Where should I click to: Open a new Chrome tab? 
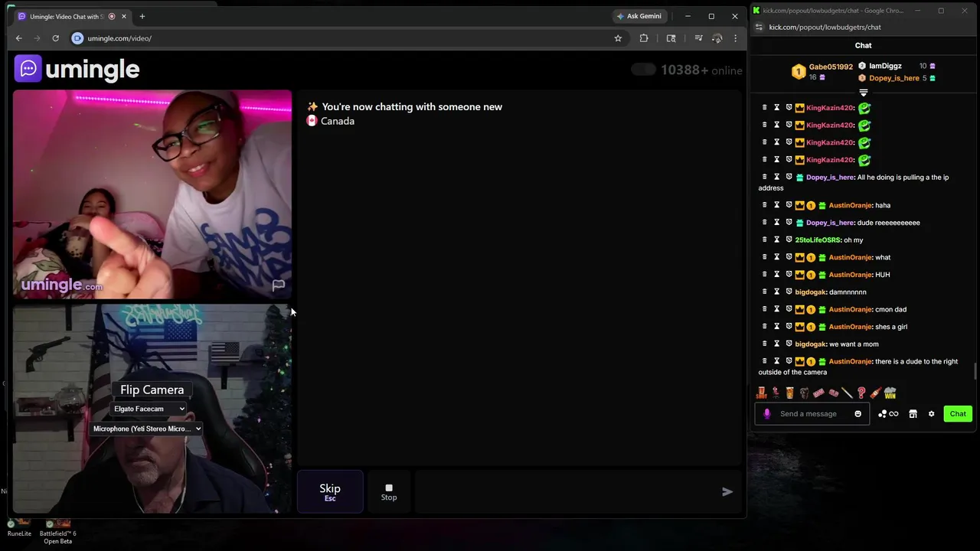(x=142, y=16)
